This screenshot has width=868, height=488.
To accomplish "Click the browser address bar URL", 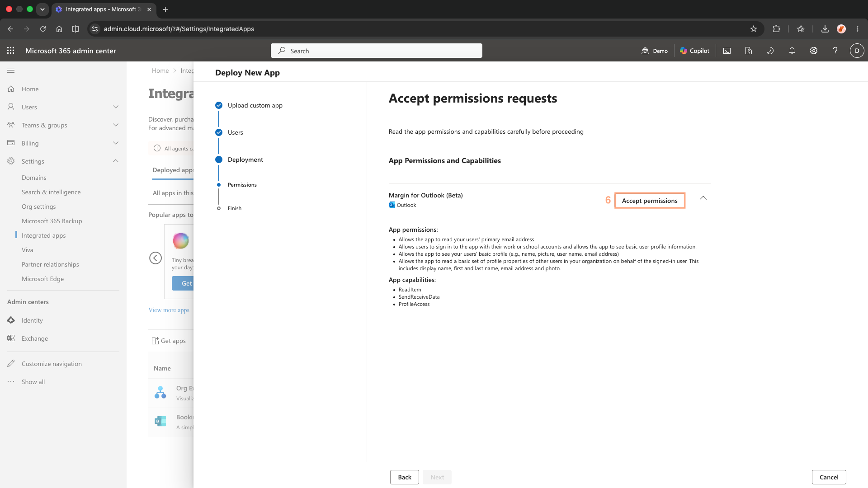I will pyautogui.click(x=179, y=29).
